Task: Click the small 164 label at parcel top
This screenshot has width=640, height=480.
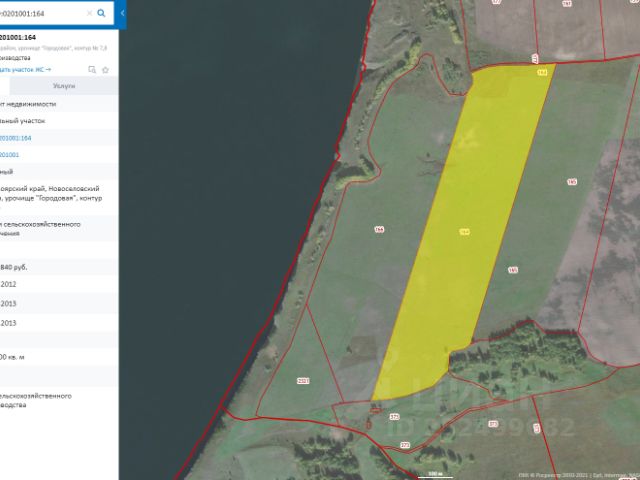Action: [542, 72]
